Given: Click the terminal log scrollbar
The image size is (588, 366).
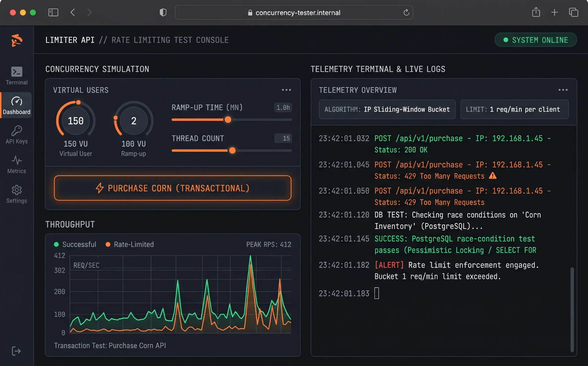Looking at the screenshot, I should (x=572, y=310).
